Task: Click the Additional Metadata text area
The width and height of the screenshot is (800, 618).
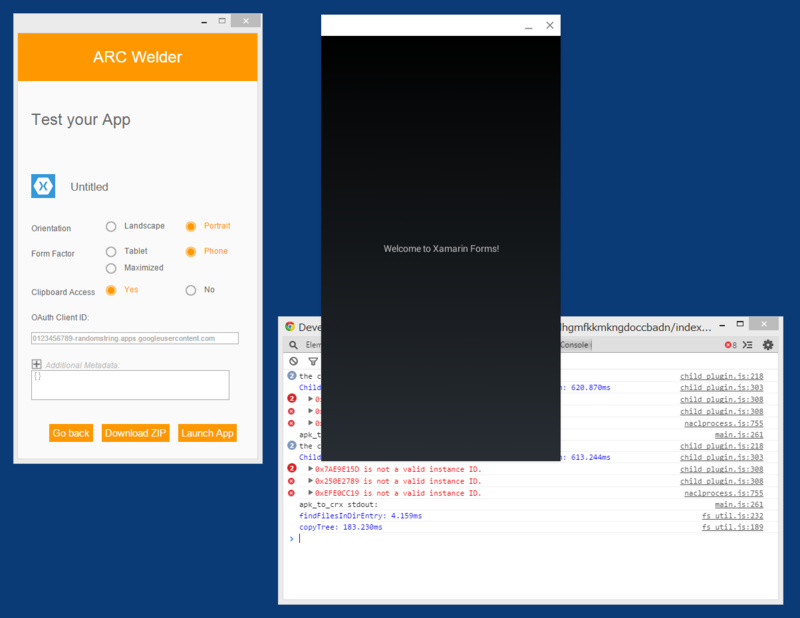Action: coord(130,385)
